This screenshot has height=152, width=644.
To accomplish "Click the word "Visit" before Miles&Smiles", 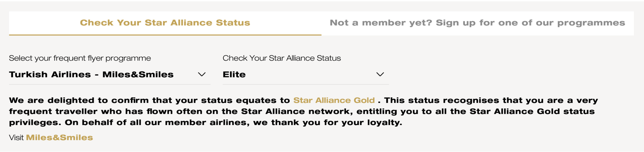I will click(x=16, y=138).
